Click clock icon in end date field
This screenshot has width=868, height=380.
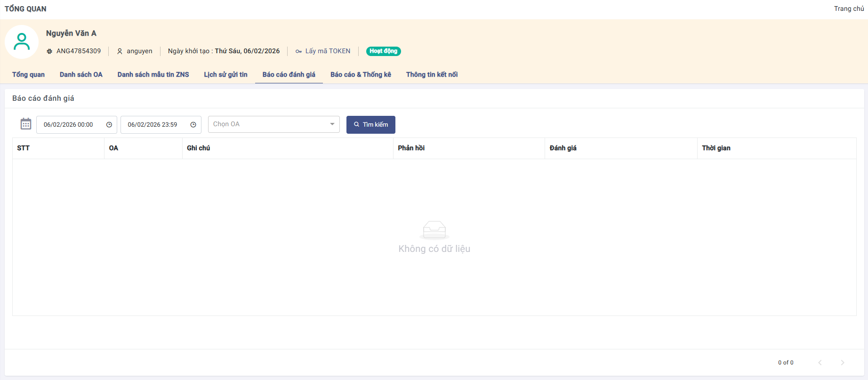pos(193,125)
